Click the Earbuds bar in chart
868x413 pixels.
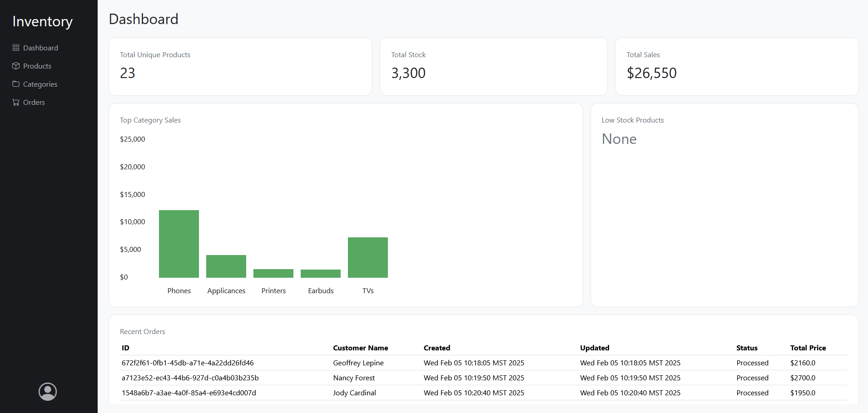(321, 274)
